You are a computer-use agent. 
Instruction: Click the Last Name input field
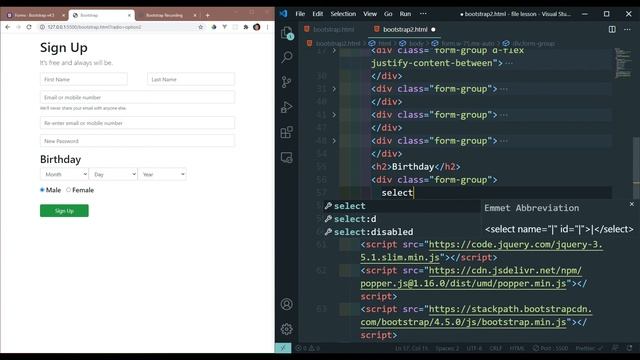pyautogui.click(x=191, y=79)
